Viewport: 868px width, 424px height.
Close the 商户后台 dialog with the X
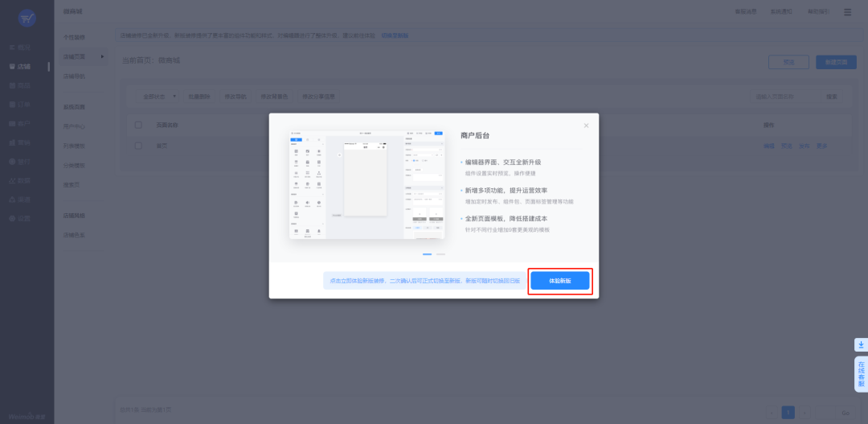[x=586, y=126]
